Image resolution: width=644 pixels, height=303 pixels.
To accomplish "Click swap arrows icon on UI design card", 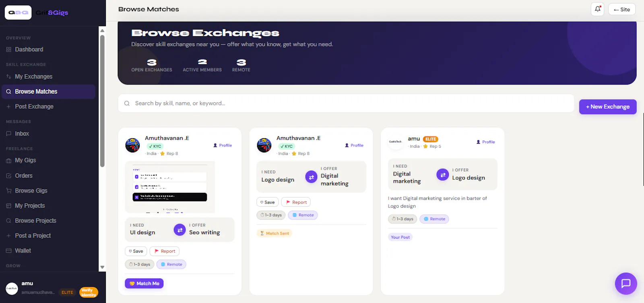I will [x=180, y=230].
